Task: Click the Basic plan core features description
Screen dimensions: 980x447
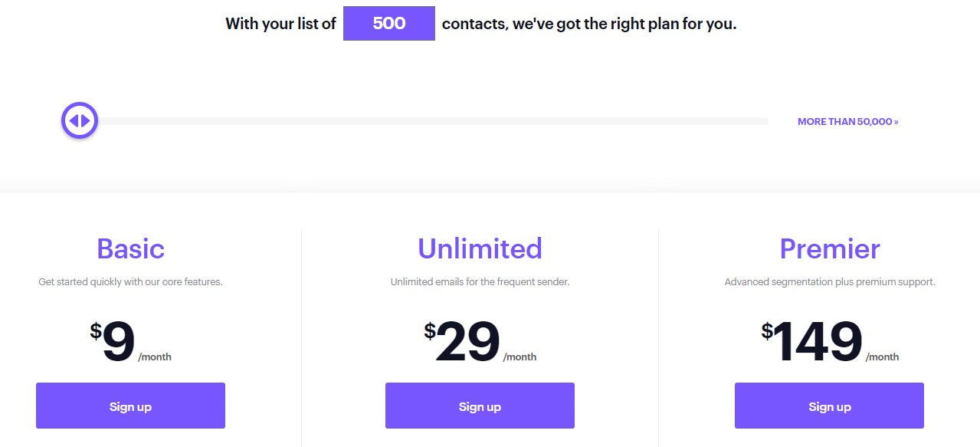Action: 130,282
